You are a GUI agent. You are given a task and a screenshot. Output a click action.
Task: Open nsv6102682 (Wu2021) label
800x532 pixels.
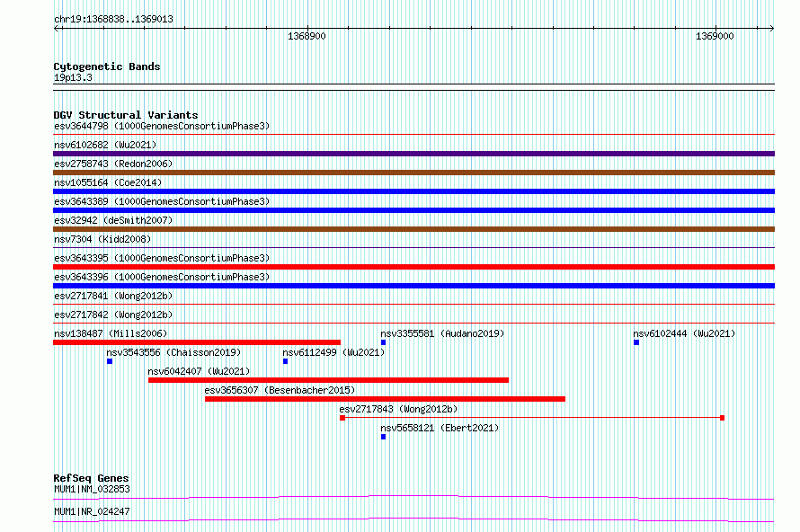point(105,145)
